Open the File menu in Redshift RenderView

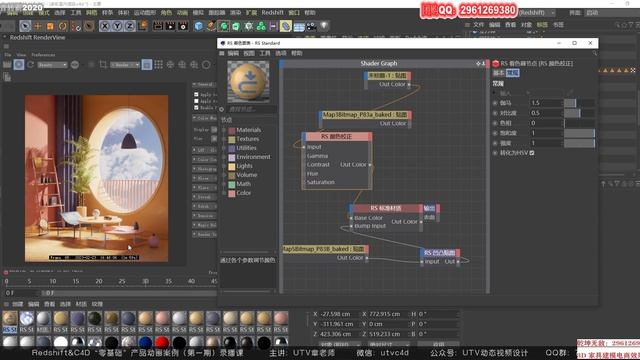tap(8, 54)
